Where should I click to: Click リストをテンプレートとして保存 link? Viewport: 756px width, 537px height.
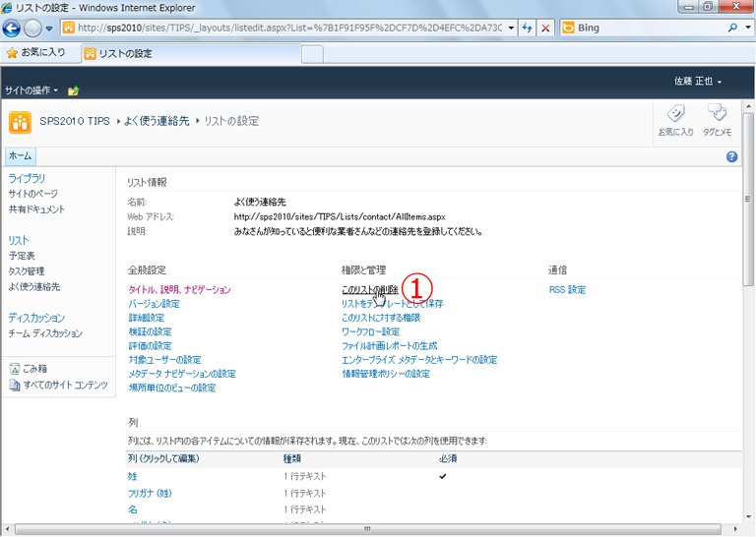tap(392, 304)
